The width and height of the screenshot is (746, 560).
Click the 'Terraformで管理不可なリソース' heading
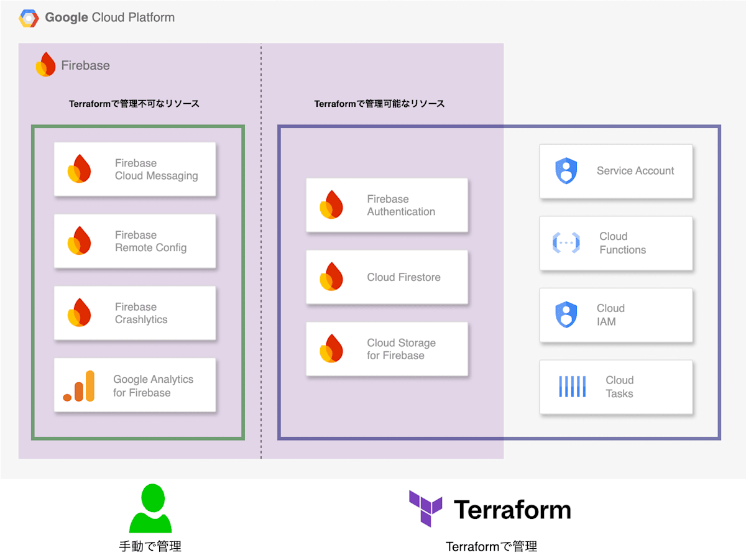click(x=134, y=104)
